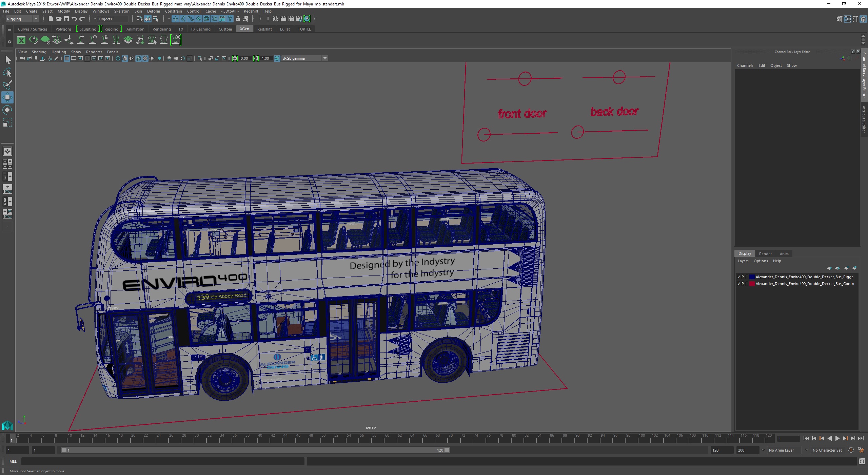This screenshot has height=475, width=868.
Task: Click the XGen preview eye icon
Action: (x=33, y=40)
